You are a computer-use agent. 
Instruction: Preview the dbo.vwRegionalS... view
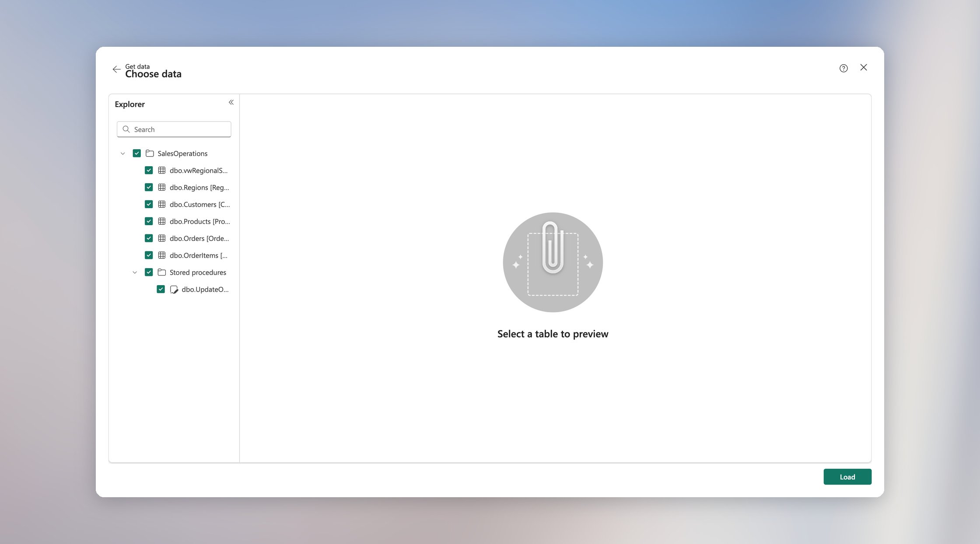click(199, 171)
